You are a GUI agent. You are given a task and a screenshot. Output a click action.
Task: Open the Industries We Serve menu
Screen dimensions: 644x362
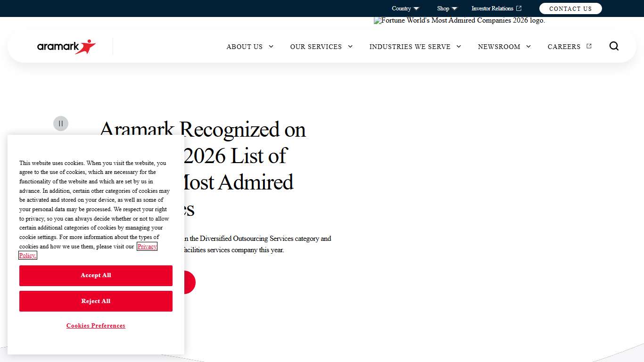(410, 47)
